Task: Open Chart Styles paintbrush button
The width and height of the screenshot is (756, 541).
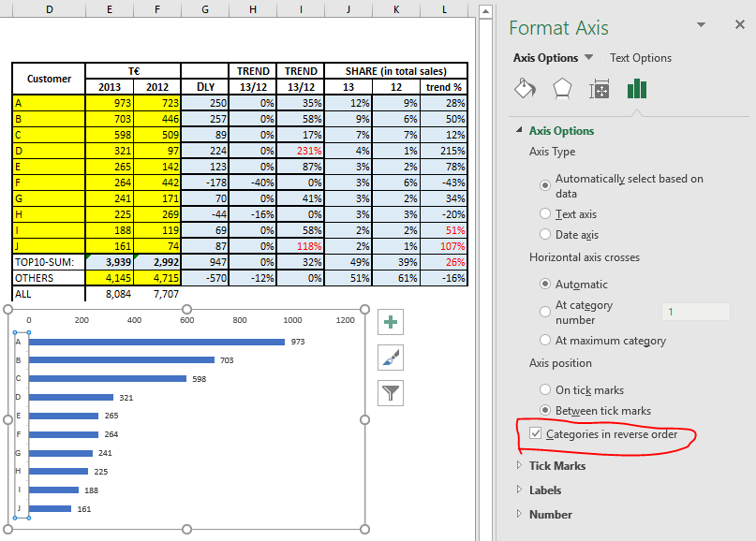Action: pos(391,358)
